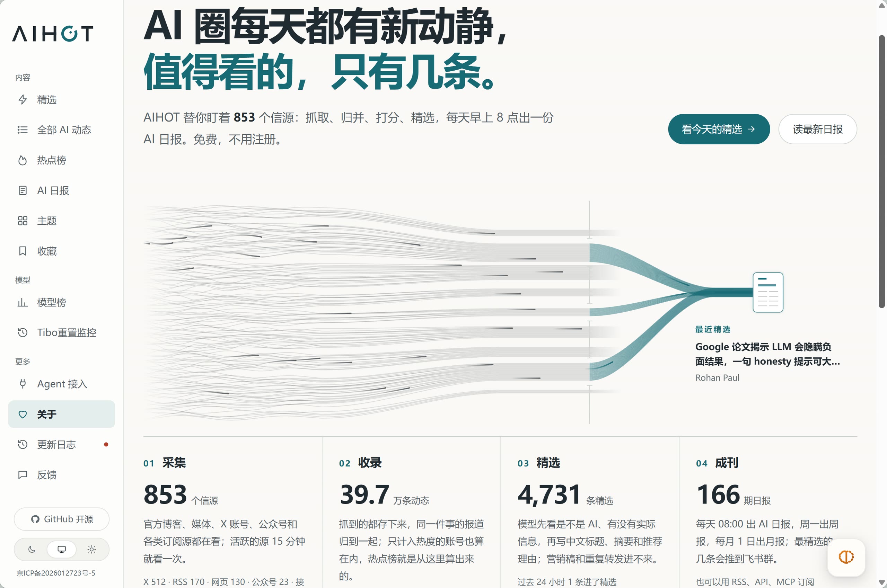Click the document icon beside AI 日报

pos(23,190)
